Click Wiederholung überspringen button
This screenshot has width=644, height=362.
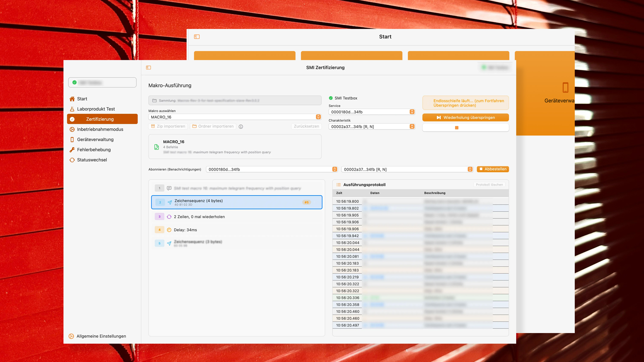point(466,117)
